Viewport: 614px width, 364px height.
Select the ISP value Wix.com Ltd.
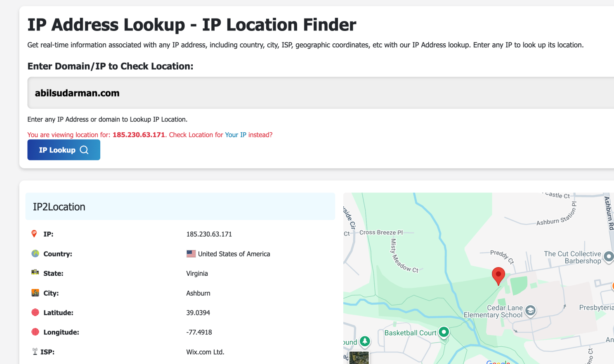(205, 352)
